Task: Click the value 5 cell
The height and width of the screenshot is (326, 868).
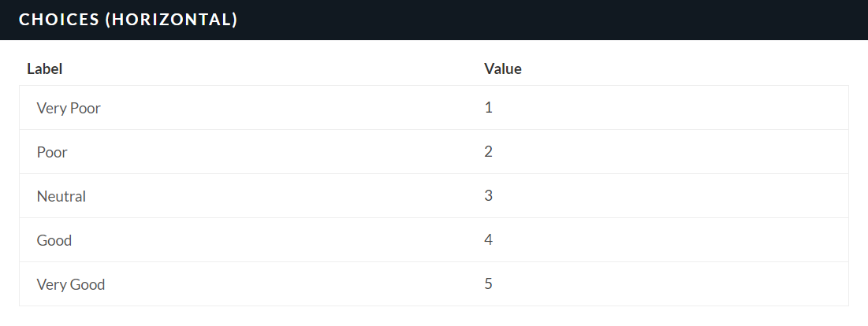Action: click(x=489, y=284)
